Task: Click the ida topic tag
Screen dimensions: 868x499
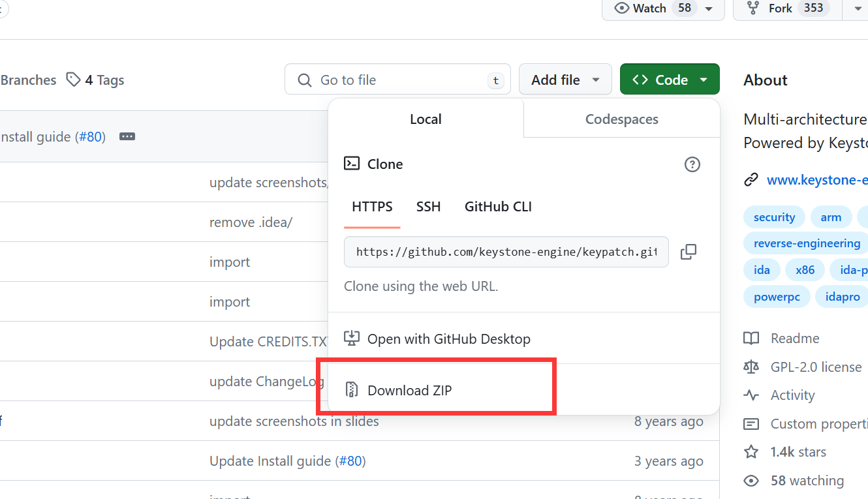Action: tap(762, 269)
